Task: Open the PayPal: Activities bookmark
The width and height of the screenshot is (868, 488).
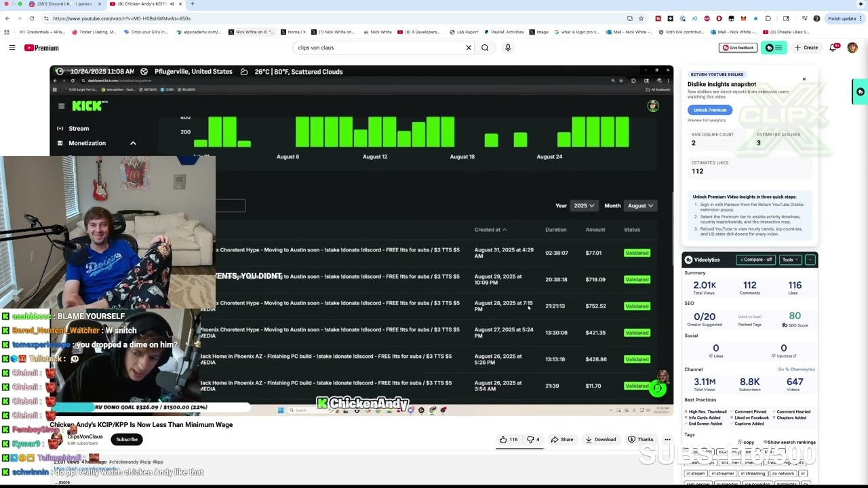Action: point(503,32)
